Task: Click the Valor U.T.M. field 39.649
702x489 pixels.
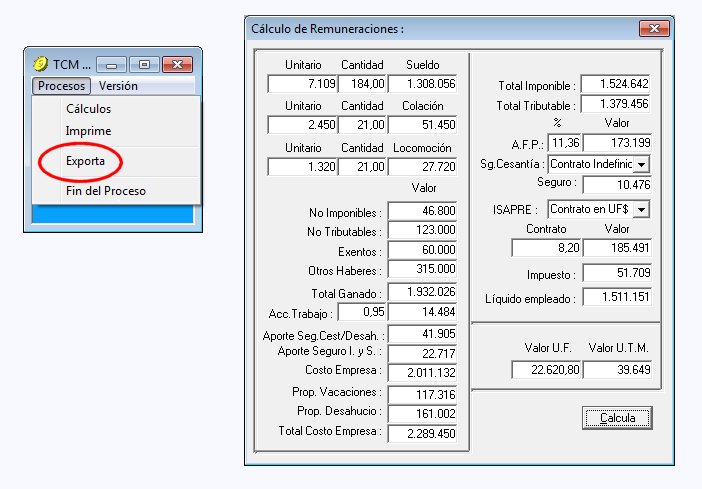Action: (x=617, y=370)
